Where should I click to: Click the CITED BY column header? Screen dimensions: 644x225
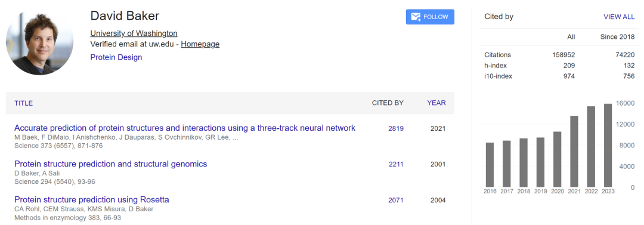[388, 103]
